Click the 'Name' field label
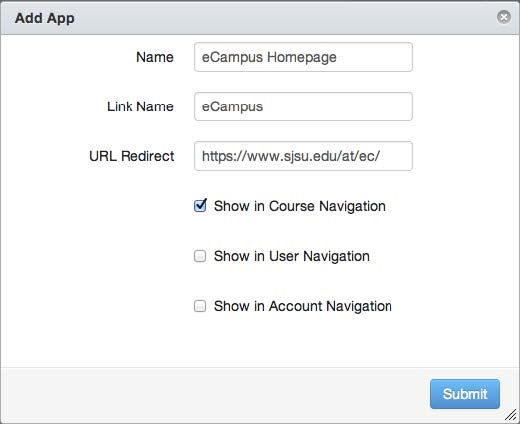 pyautogui.click(x=155, y=57)
